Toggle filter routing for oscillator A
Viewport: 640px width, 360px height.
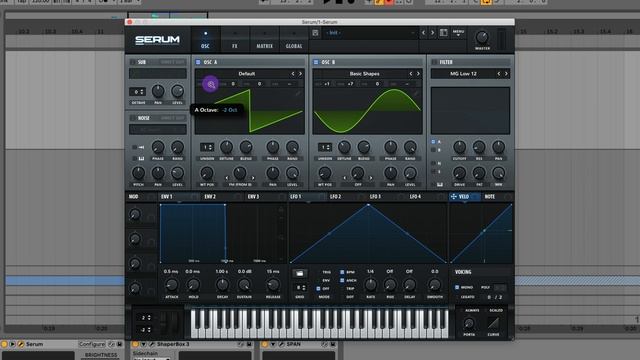[x=433, y=142]
